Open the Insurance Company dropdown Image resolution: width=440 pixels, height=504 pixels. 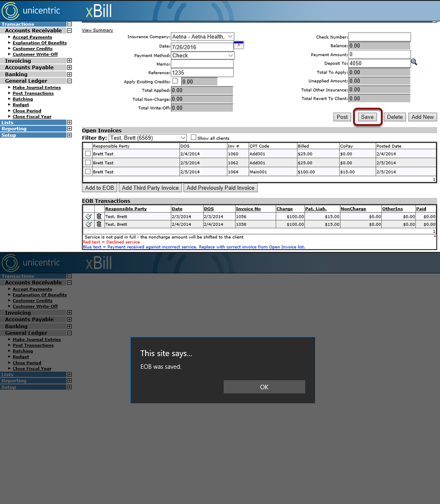point(202,37)
